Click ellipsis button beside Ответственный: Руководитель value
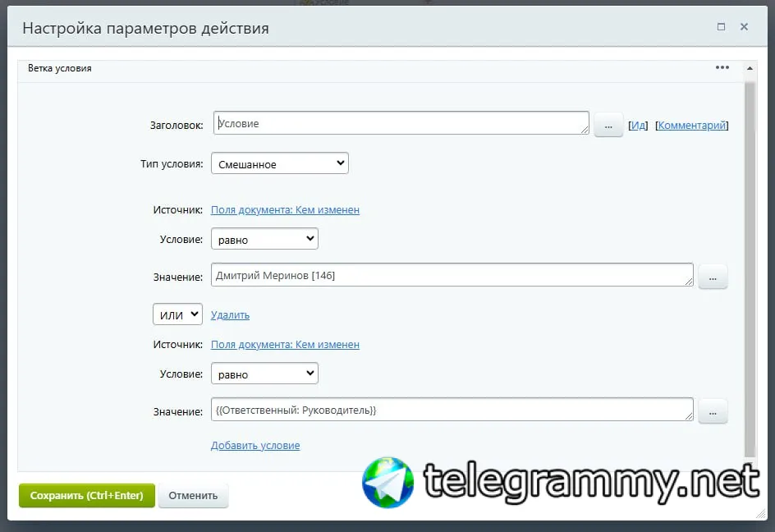The height and width of the screenshot is (532, 775). coord(713,411)
